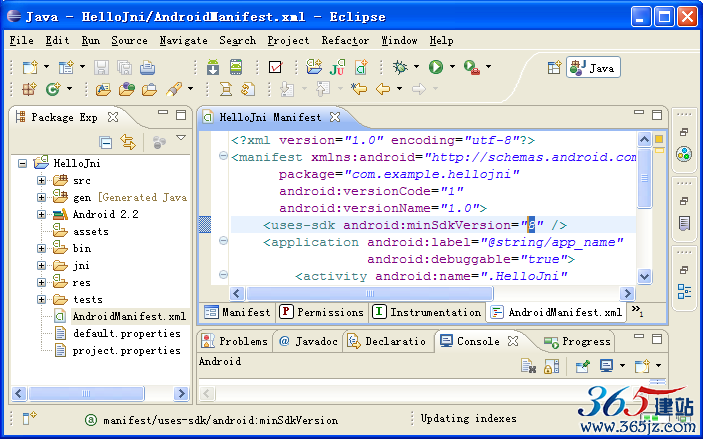Select AndroidManifest.xml in the project tree
This screenshot has height=440, width=703.
pyautogui.click(x=130, y=316)
